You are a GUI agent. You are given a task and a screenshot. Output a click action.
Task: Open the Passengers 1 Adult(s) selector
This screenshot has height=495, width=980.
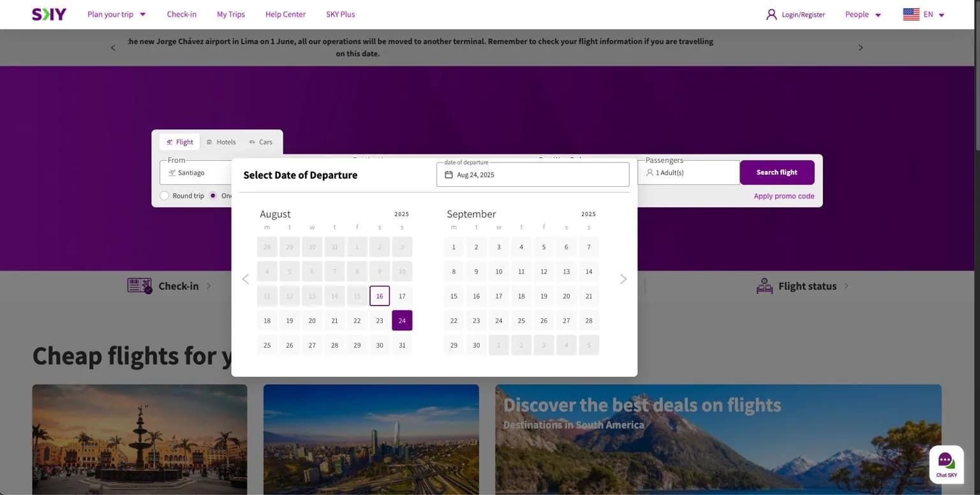[x=688, y=173]
